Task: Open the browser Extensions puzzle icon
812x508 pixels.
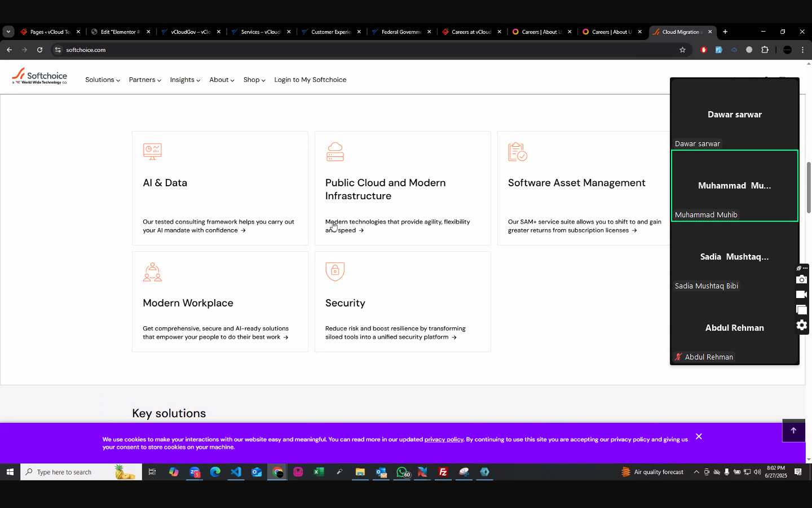Action: [x=765, y=50]
